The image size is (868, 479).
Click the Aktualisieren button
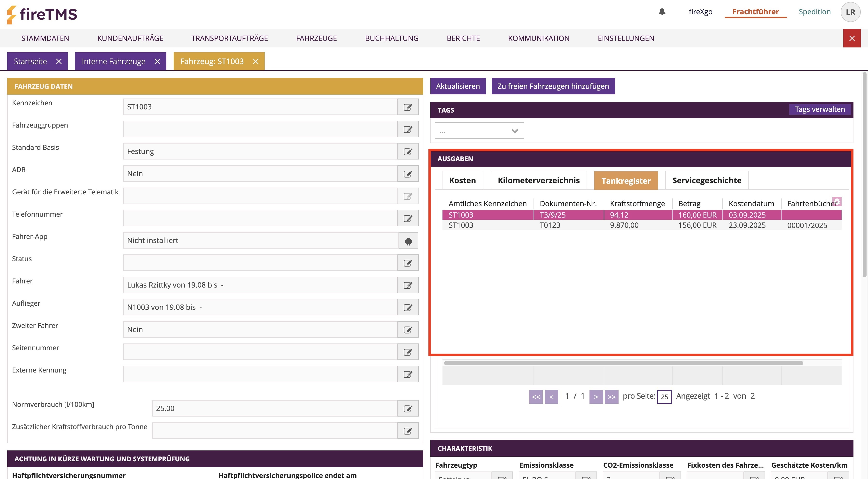click(x=457, y=86)
